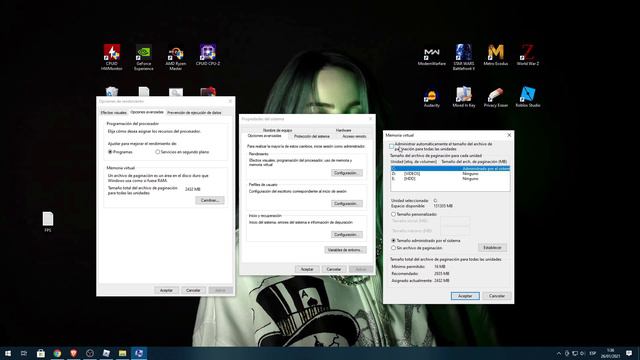This screenshot has width=640, height=360.
Task: Click 'Configuración...' under Inicio y recuperación
Action: coord(346,235)
